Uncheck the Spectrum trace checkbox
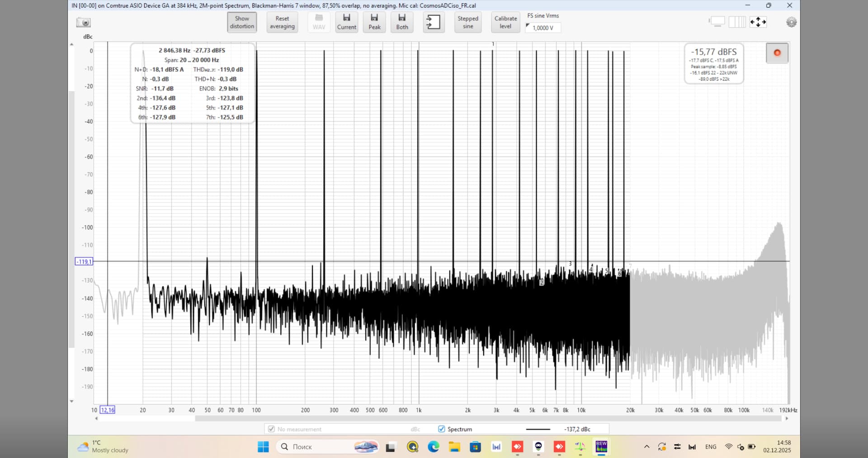This screenshot has height=458, width=868. point(442,429)
